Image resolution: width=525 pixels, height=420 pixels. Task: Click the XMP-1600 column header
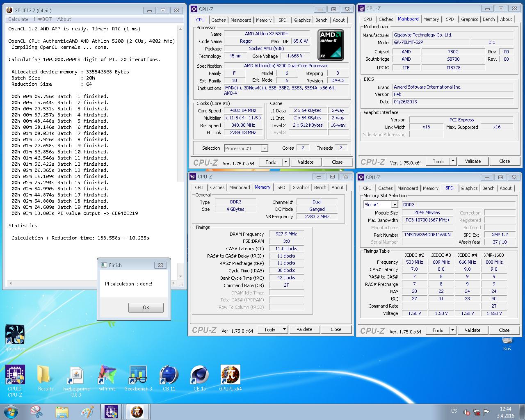[x=494, y=255]
